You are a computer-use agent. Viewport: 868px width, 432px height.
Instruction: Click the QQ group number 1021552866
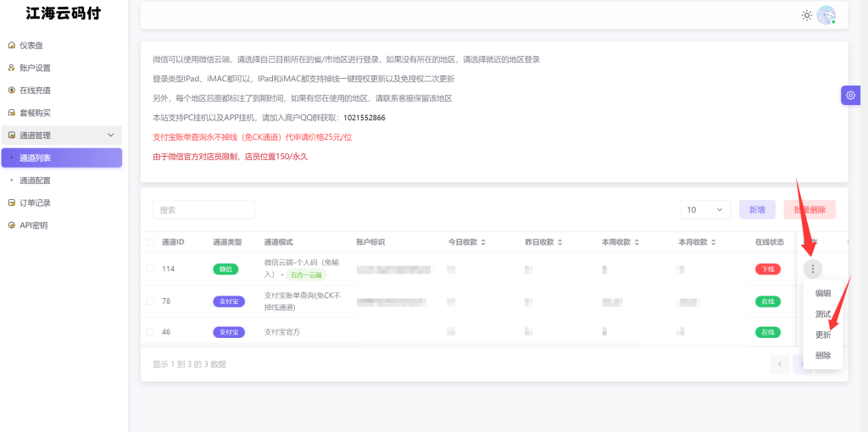364,118
